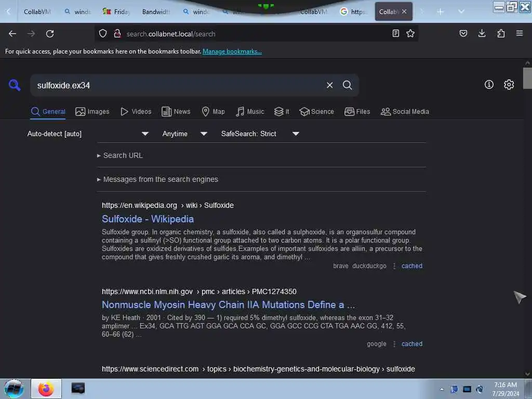Image resolution: width=532 pixels, height=399 pixels.
Task: Select the General search category
Action: coord(48,112)
